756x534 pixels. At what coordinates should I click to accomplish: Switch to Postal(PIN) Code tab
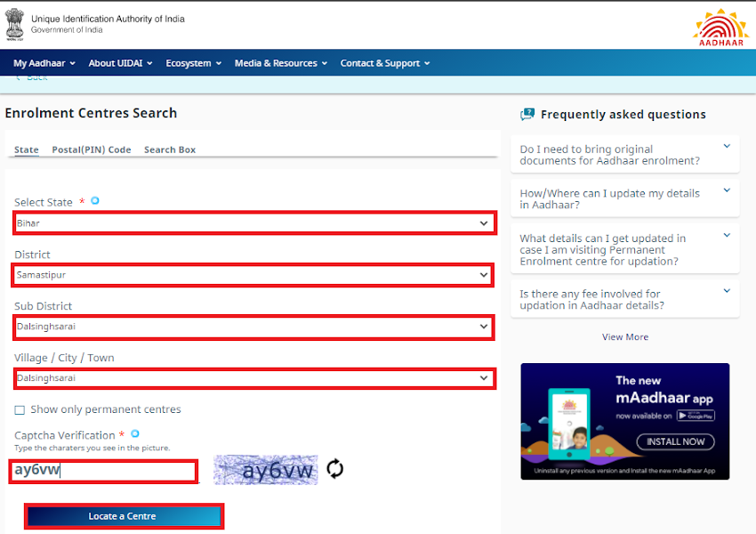point(92,150)
